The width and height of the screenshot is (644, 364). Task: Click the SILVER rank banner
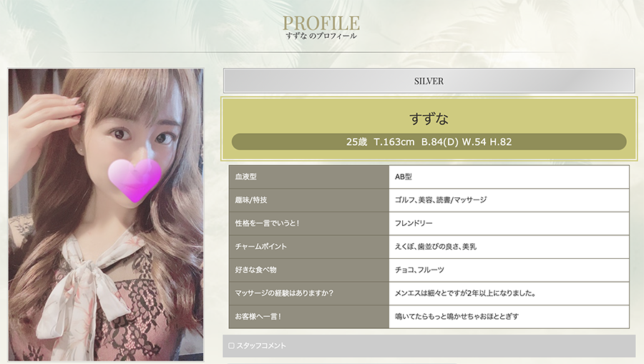click(x=429, y=81)
